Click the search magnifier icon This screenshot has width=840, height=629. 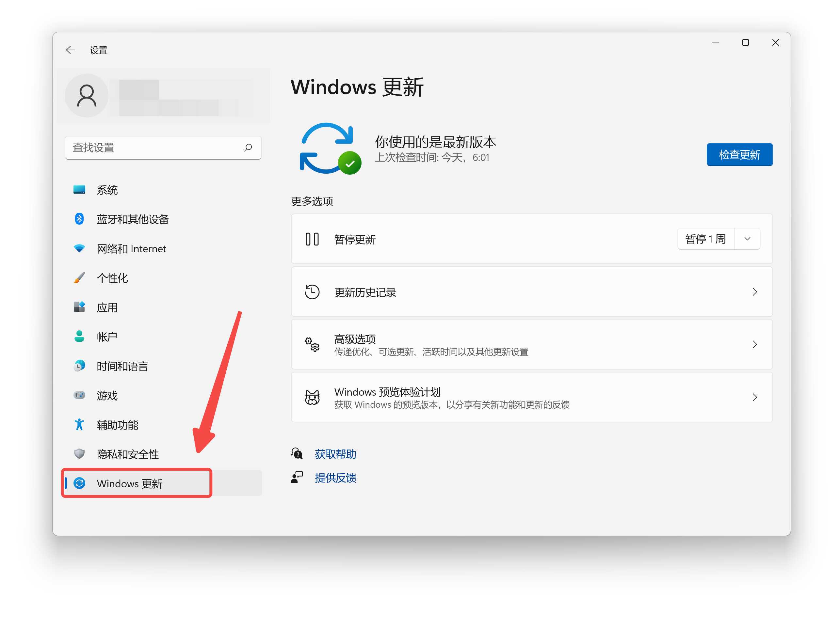point(248,147)
